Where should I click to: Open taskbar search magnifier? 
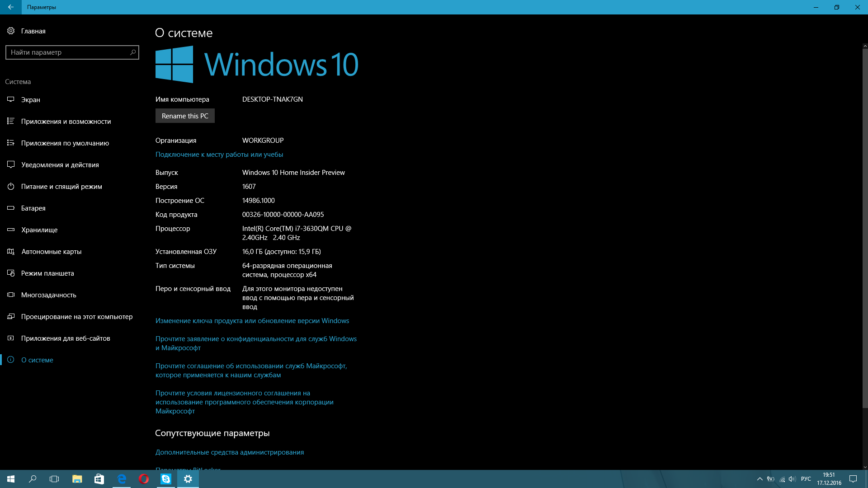point(33,479)
